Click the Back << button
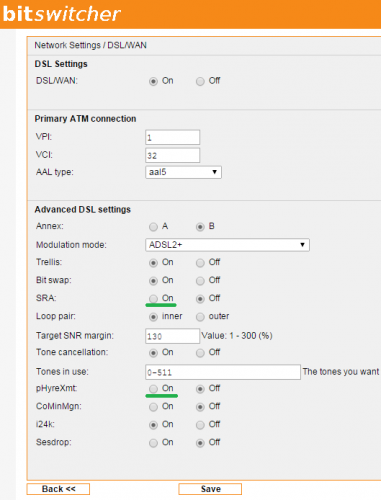Viewport: 381px width, 500px height. point(58,489)
